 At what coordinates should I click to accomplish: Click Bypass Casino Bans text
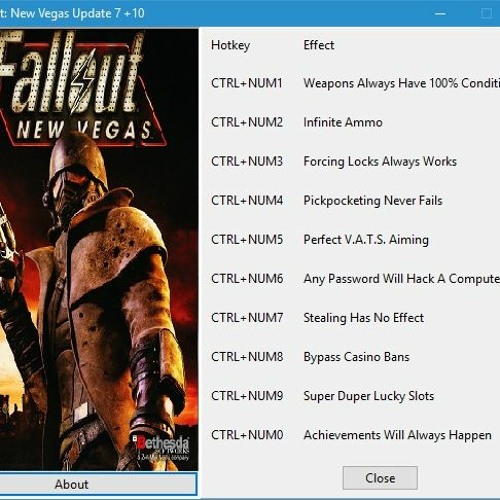coord(356,357)
